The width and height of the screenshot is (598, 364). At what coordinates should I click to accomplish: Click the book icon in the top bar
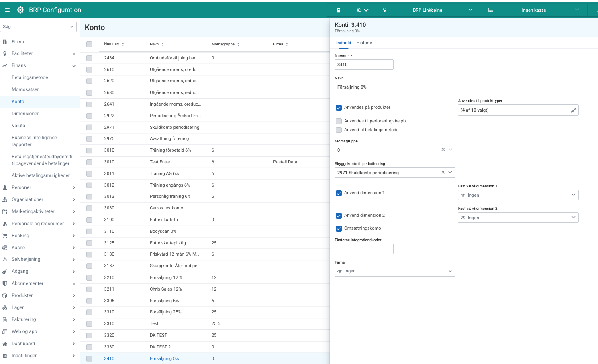click(x=338, y=10)
